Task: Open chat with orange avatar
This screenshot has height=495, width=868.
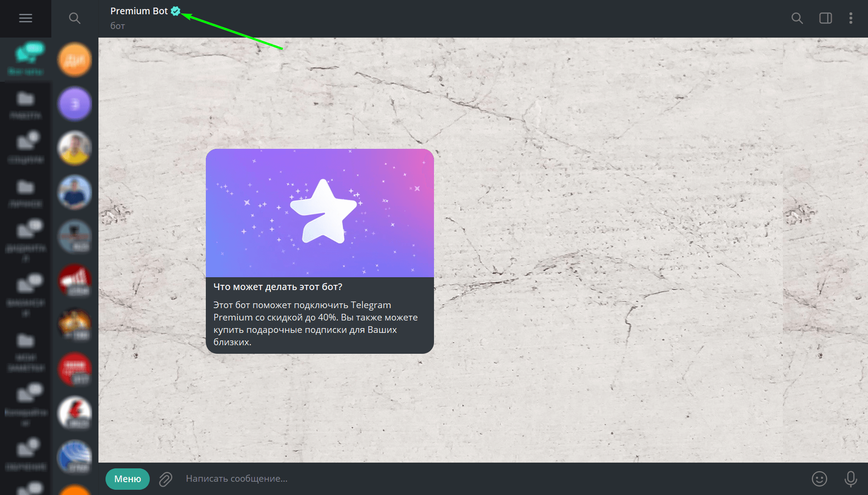Action: click(75, 60)
